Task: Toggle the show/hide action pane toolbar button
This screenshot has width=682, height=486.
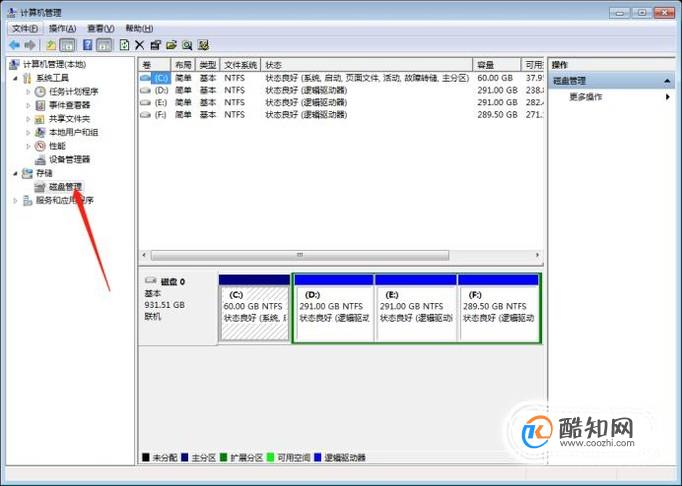Action: [104, 45]
